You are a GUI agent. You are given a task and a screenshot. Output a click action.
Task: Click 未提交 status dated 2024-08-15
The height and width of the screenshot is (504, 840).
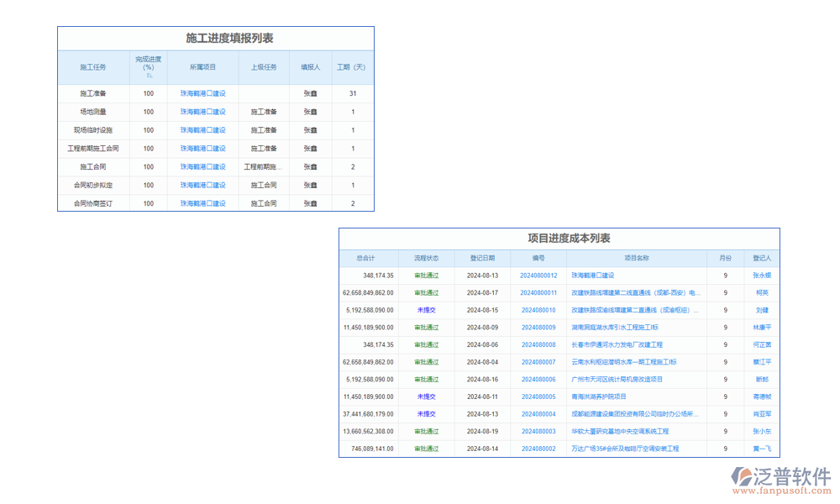point(426,310)
